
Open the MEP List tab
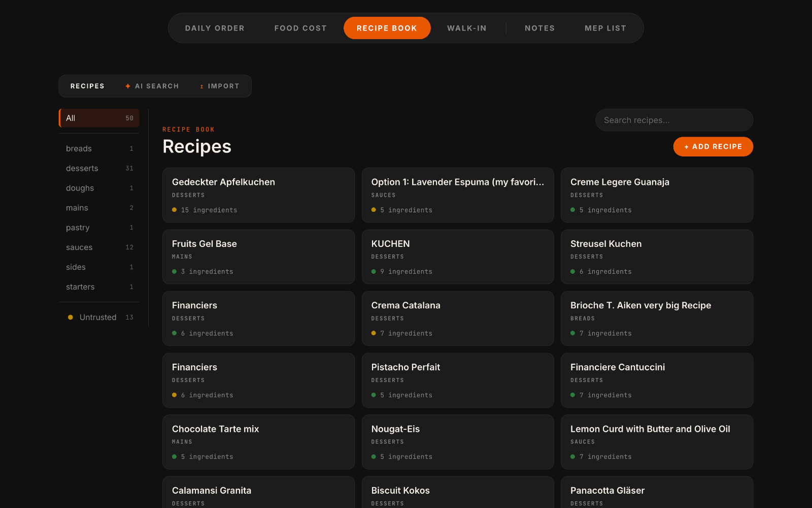[605, 28]
